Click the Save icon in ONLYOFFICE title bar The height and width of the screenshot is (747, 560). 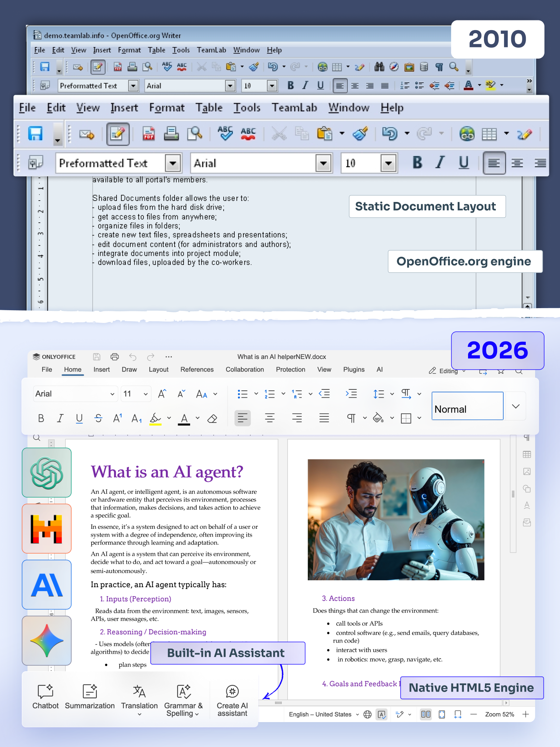(97, 357)
